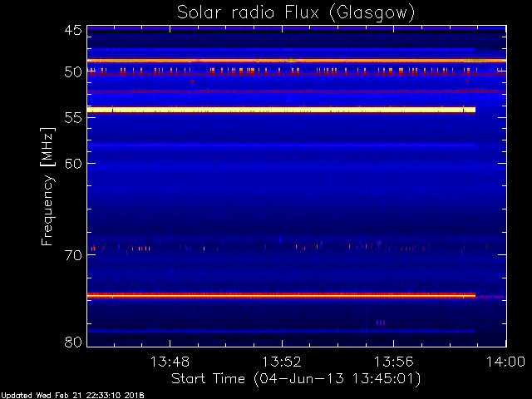The width and height of the screenshot is (532, 399).
Task: Click the orange emission band near 49 MHz
Action: coord(297,61)
